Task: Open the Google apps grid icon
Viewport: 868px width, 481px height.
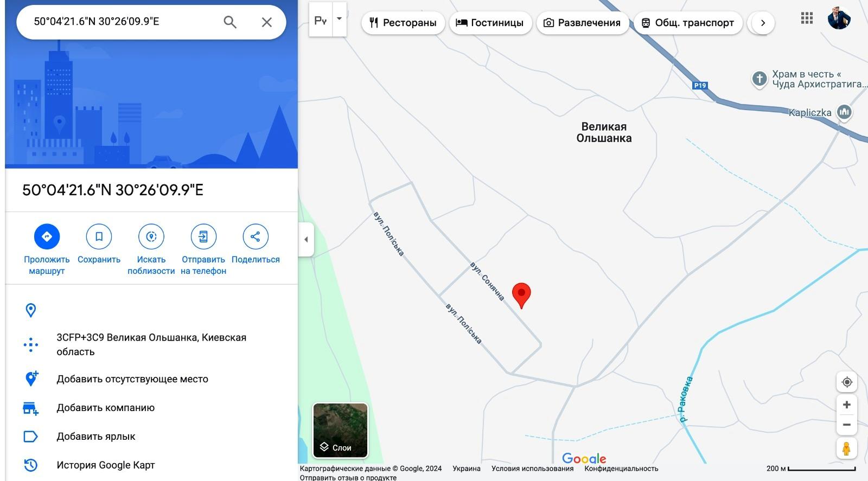Action: point(807,18)
